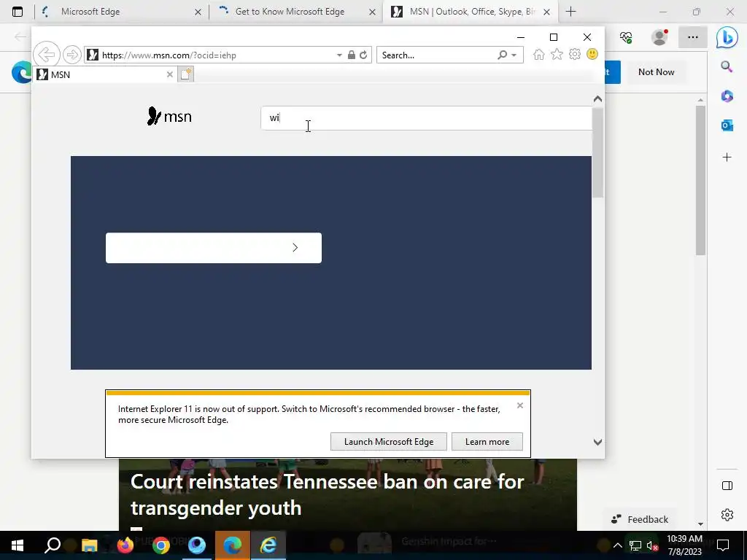The height and width of the screenshot is (560, 747).
Task: Click the IE page scroll up arrow
Action: [597, 99]
